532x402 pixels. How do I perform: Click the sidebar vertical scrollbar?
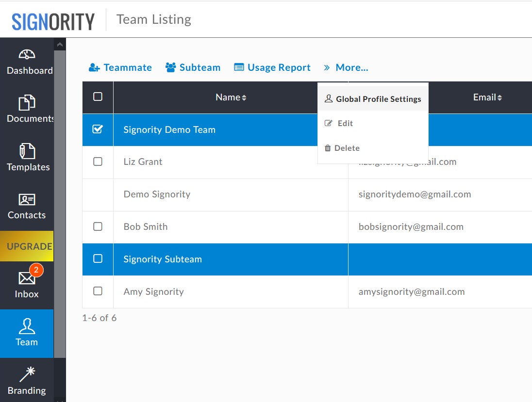click(x=60, y=203)
